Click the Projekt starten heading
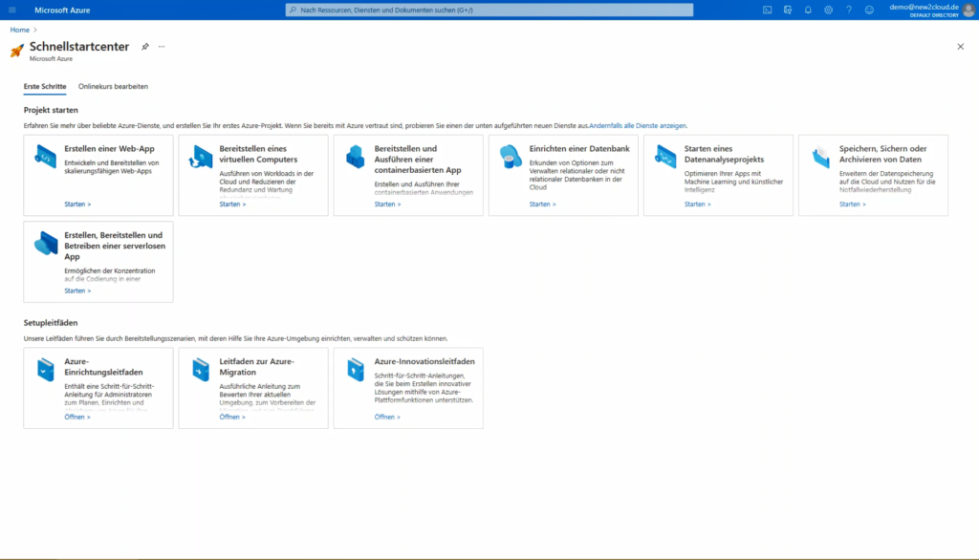This screenshot has height=560, width=979. [x=51, y=110]
